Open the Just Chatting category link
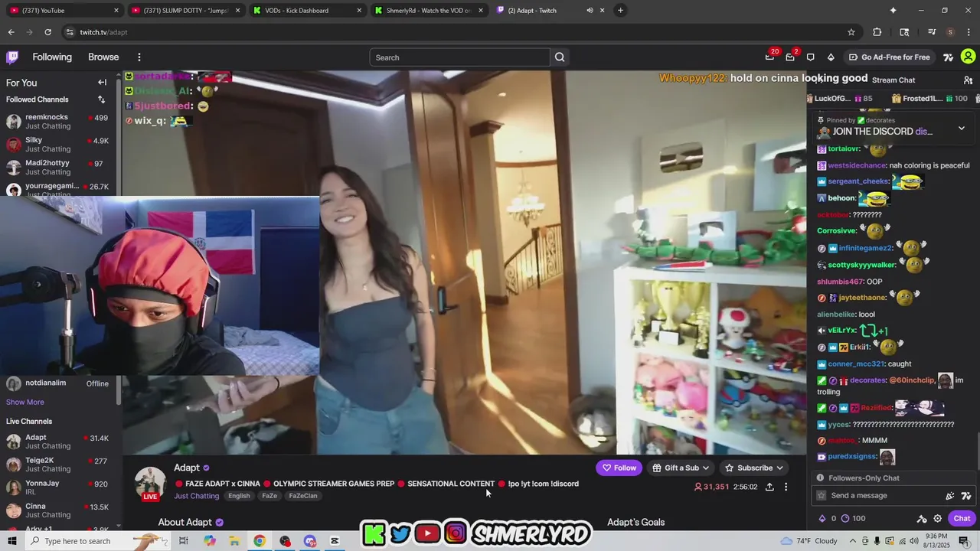This screenshot has height=551, width=980. click(196, 496)
